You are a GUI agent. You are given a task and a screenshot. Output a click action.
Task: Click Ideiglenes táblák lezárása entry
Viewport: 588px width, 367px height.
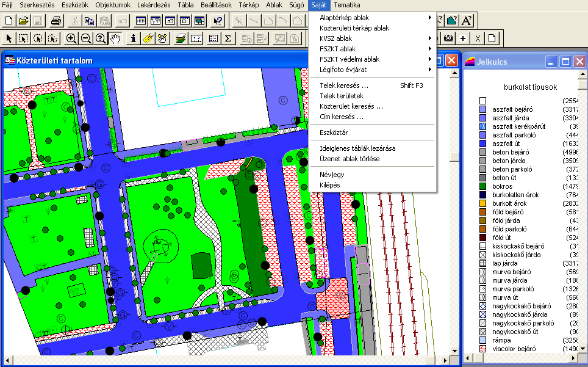357,148
